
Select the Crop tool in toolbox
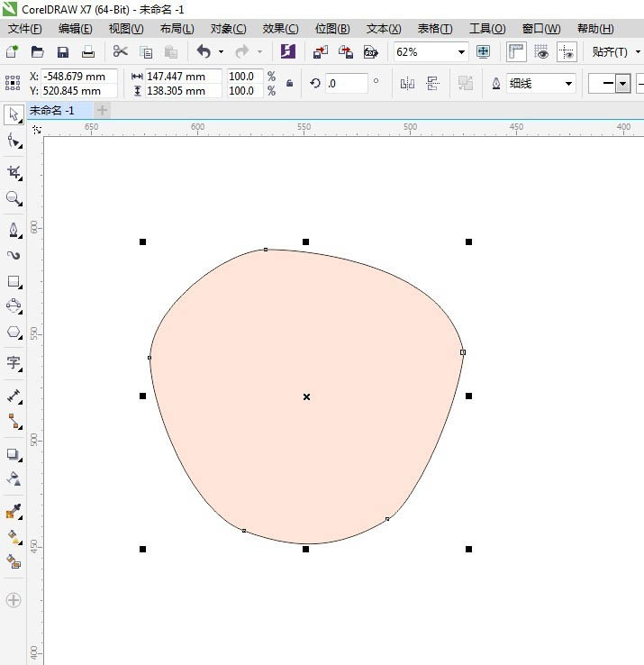tap(14, 171)
